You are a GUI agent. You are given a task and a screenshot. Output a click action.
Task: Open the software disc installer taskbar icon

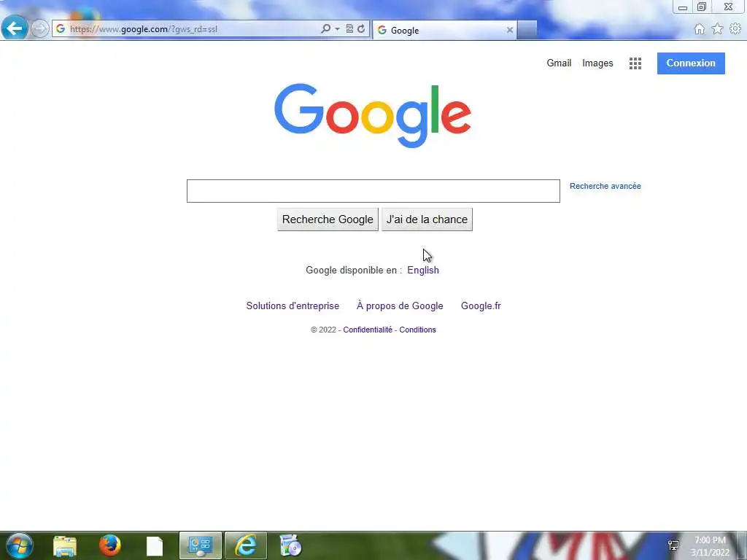click(290, 545)
